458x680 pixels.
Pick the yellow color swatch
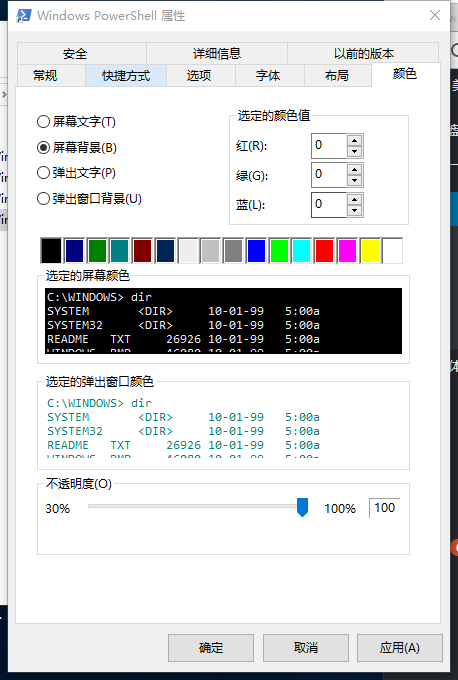coord(370,251)
